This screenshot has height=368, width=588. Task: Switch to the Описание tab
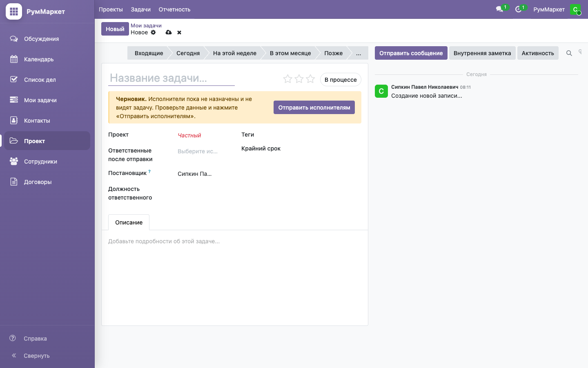129,222
